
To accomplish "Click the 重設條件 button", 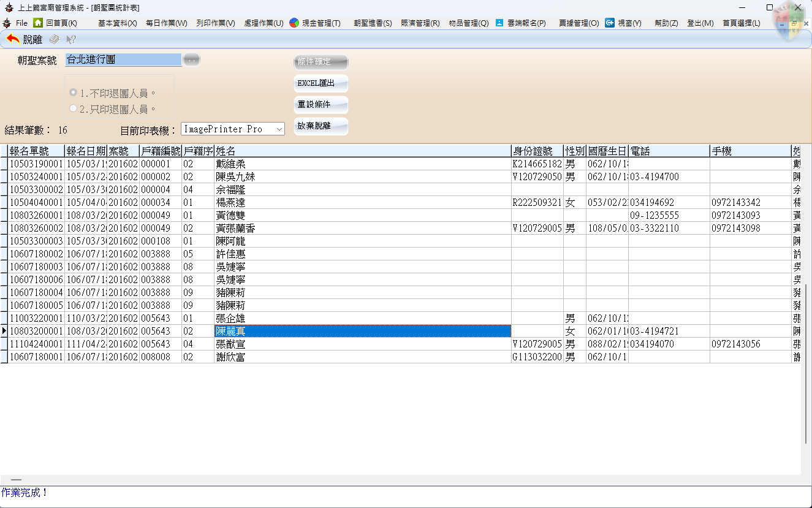I will [x=321, y=105].
